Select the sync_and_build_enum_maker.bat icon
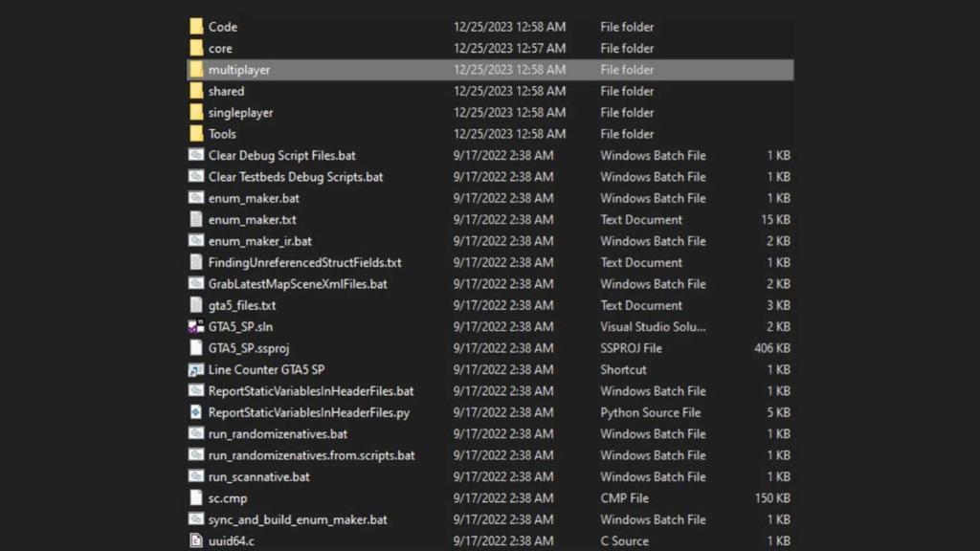 coord(196,518)
